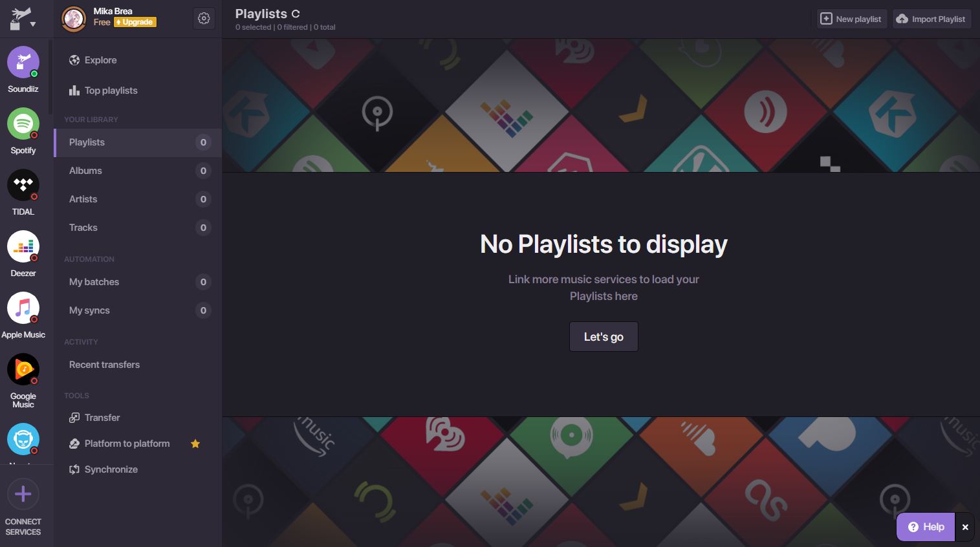
Task: Click the New playlist button
Action: pos(851,19)
